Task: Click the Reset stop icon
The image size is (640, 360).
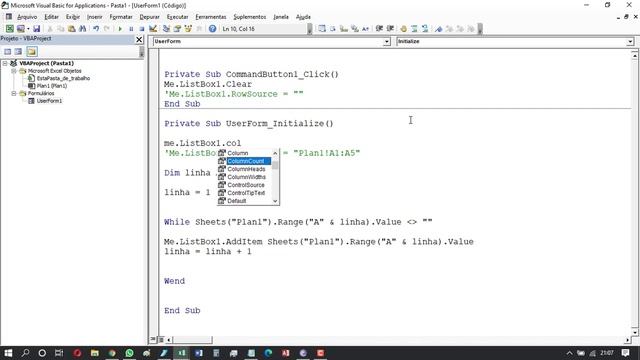Action: (x=142, y=29)
